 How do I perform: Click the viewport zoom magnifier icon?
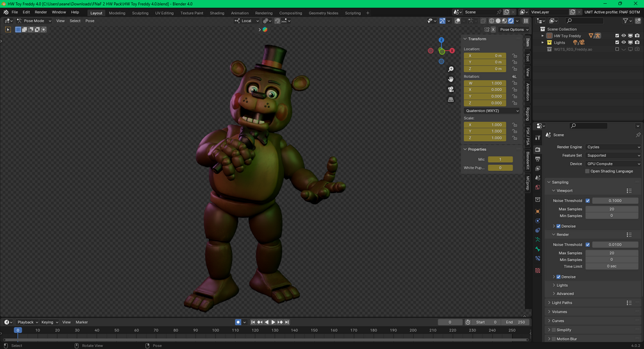[x=450, y=69]
